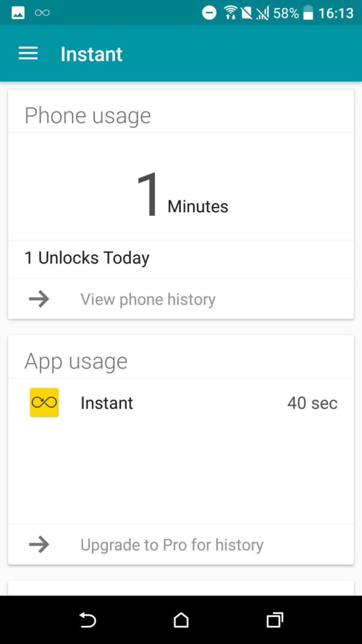This screenshot has height=644, width=362.
Task: Tap the Instant title in the app bar
Action: tap(92, 54)
